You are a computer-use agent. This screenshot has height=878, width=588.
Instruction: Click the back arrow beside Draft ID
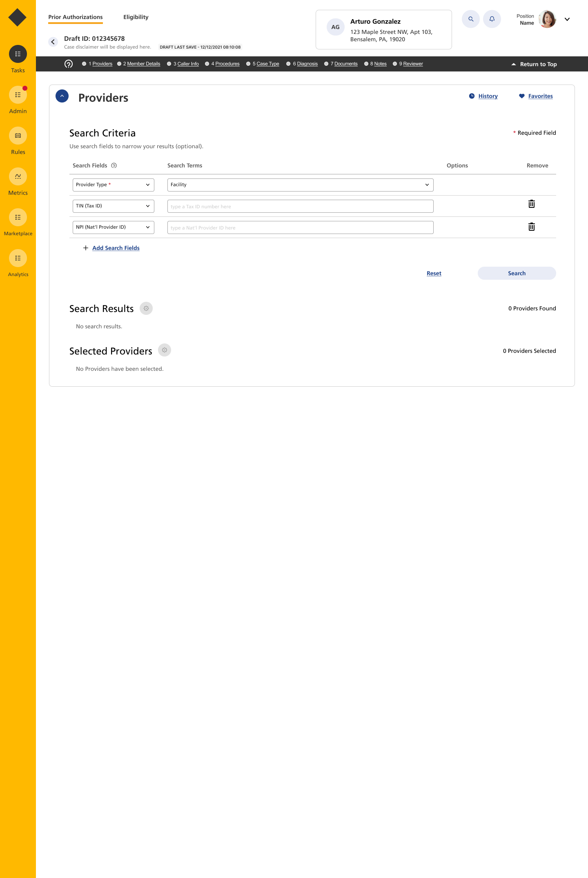[x=53, y=42]
